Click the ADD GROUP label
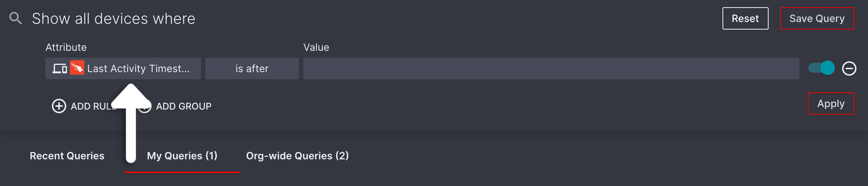The image size is (868, 186). click(184, 106)
